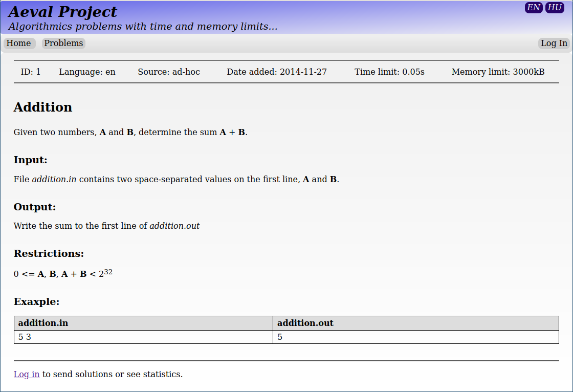
Task: Click the 'Source: ad-hoc' metadata field
Action: (x=169, y=72)
